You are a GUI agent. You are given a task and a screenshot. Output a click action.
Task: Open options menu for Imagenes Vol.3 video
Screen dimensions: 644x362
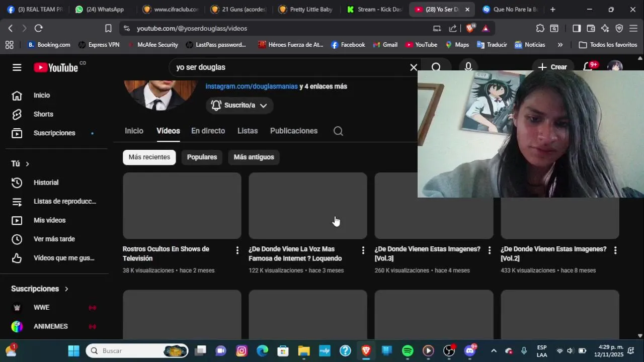tap(489, 250)
